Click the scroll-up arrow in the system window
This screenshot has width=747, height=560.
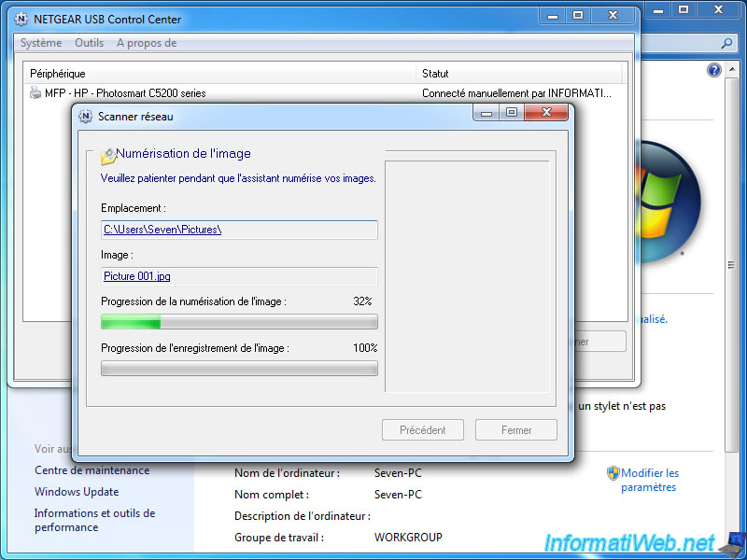pyautogui.click(x=731, y=70)
